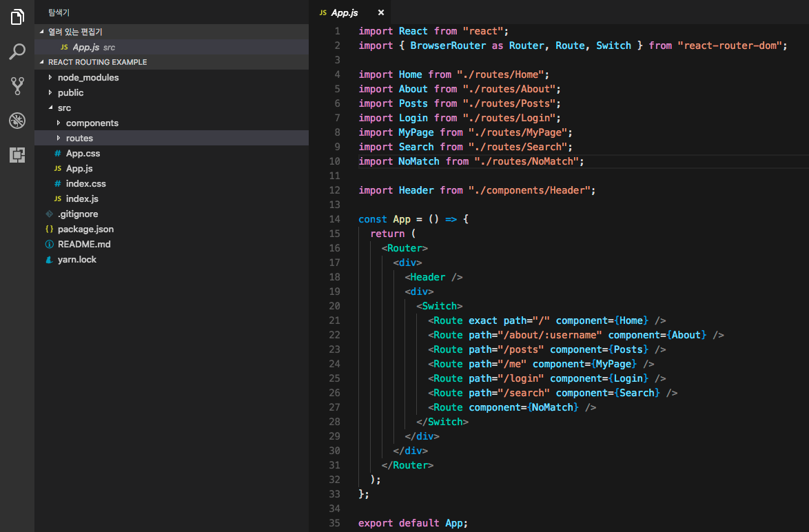
Task: Open the Search view icon
Action: pyautogui.click(x=17, y=52)
